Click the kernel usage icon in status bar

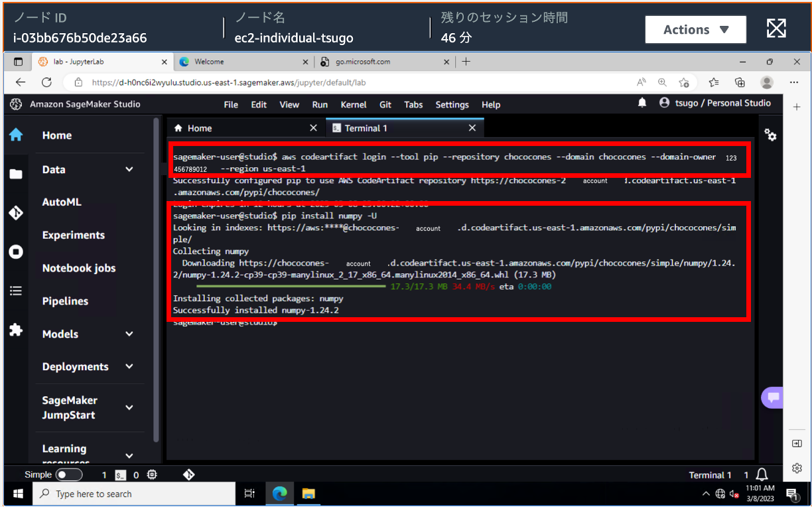pos(152,474)
